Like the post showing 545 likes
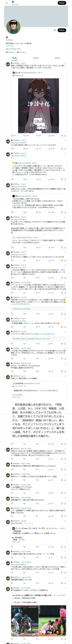The height and width of the screenshot is (644, 72). tap(37, 179)
